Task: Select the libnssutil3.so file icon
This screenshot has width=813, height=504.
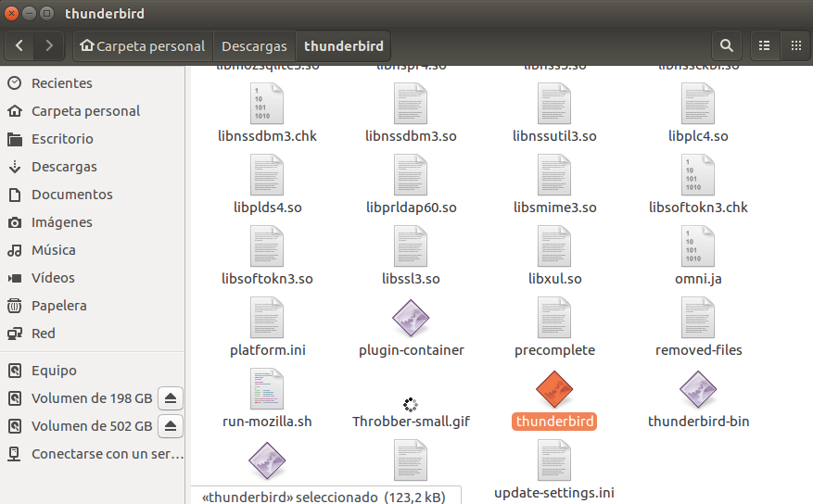Action: (x=554, y=104)
